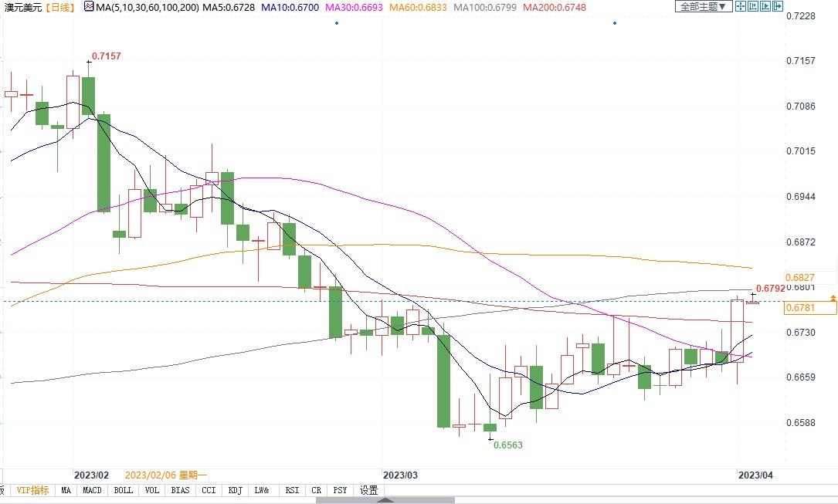This screenshot has height=504, width=838.
Task: Switch to the MACD indicator tab
Action: click(93, 490)
